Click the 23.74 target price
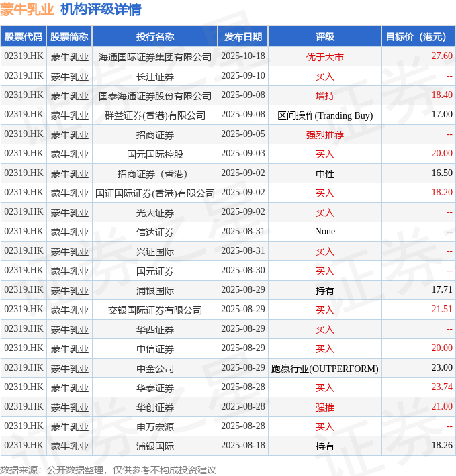 [441, 387]
